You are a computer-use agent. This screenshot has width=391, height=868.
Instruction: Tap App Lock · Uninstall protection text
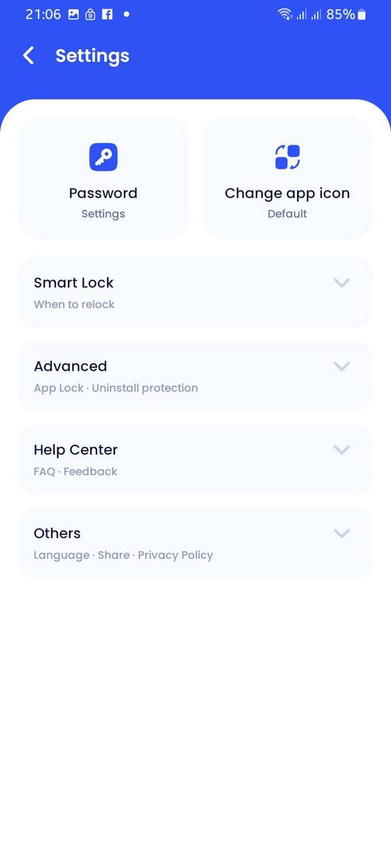(x=115, y=387)
